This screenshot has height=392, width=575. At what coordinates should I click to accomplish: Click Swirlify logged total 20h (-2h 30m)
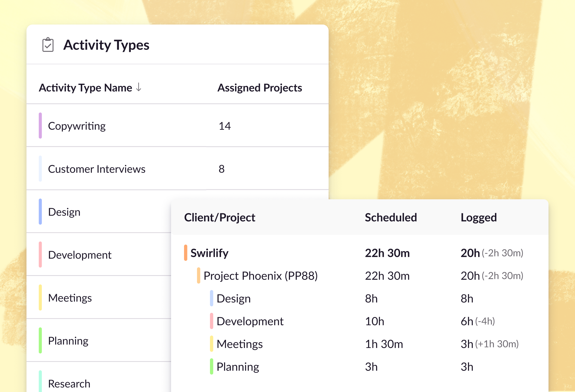(x=492, y=253)
